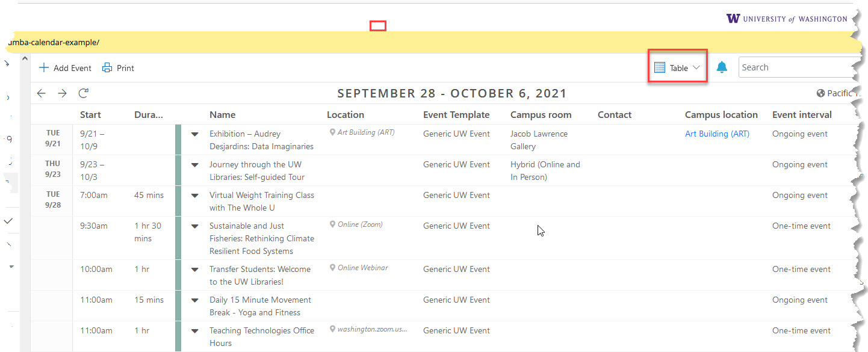The height and width of the screenshot is (352, 868).
Task: Sort by the Start column header
Action: tap(90, 114)
